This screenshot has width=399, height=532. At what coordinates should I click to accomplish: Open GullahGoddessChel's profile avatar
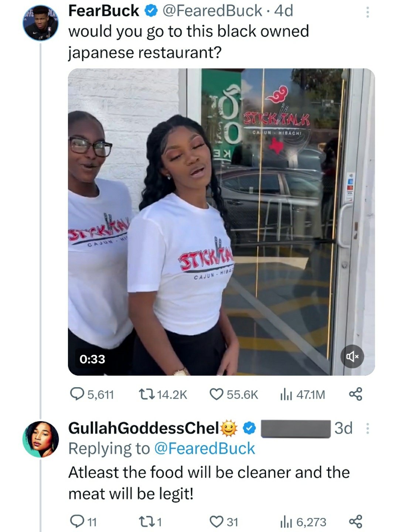tap(41, 439)
